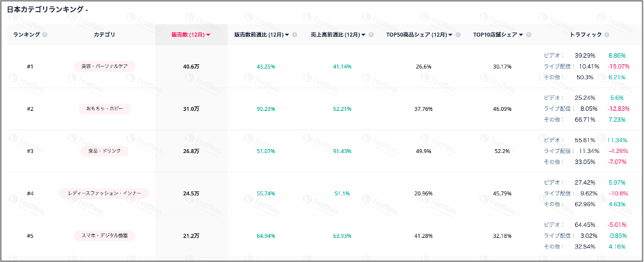This screenshot has height=262, width=644.
Task: Open the おもちゃ・ホビー category tag
Action: point(105,108)
